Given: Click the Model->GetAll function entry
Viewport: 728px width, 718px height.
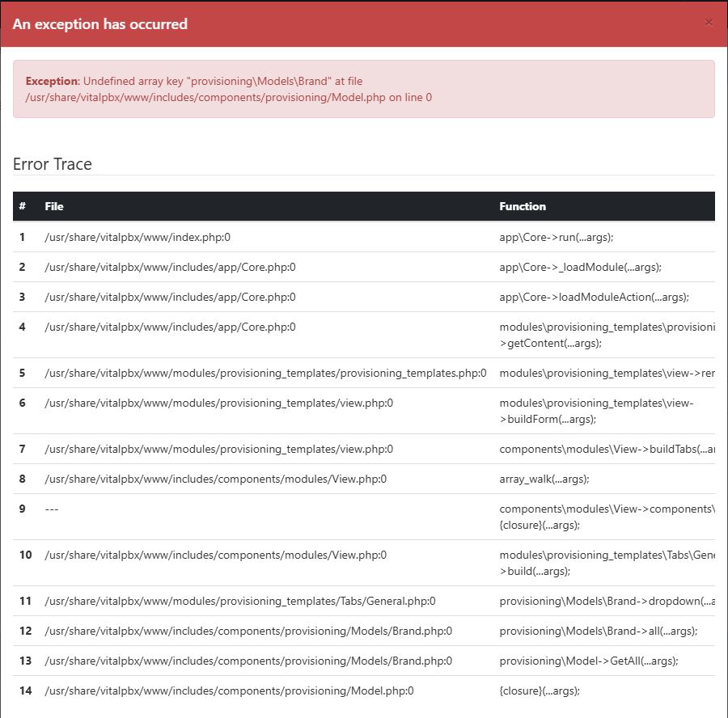Looking at the screenshot, I should pos(589,661).
